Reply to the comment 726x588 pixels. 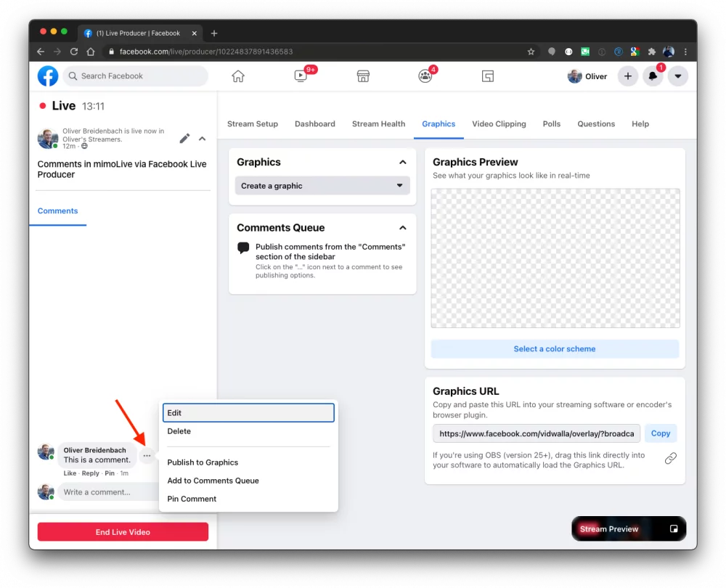(x=90, y=473)
